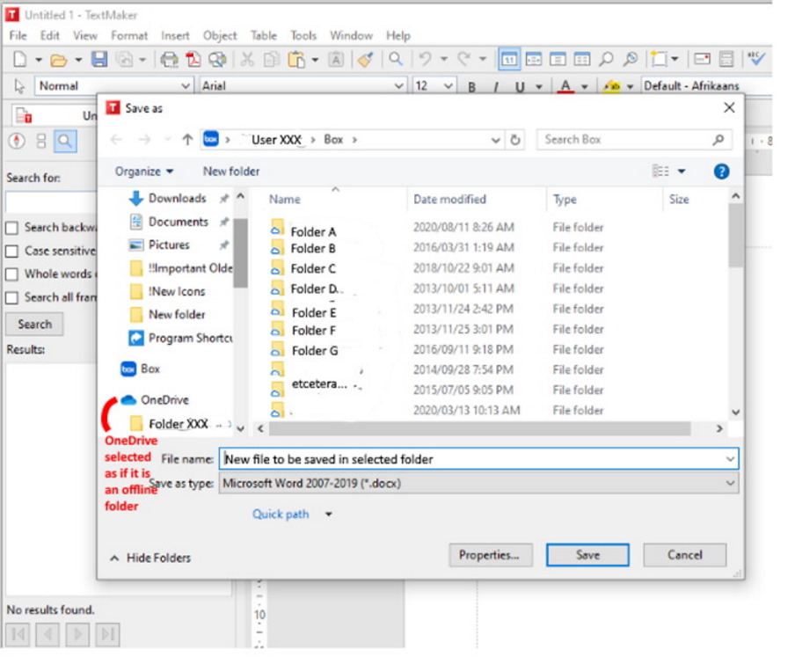The image size is (795, 672).
Task: Tick the Whole words checkbox
Action: pos(12,274)
